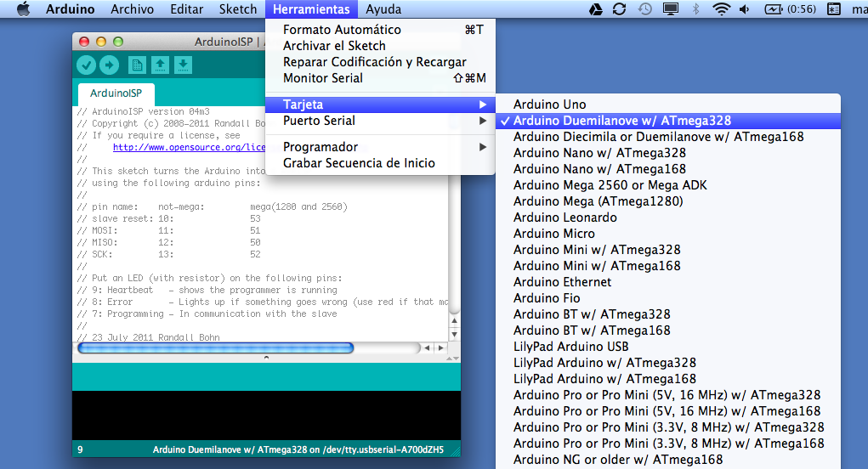Open a sketch with the up-arrow icon
Screen dimensions: 868x469
160,65
